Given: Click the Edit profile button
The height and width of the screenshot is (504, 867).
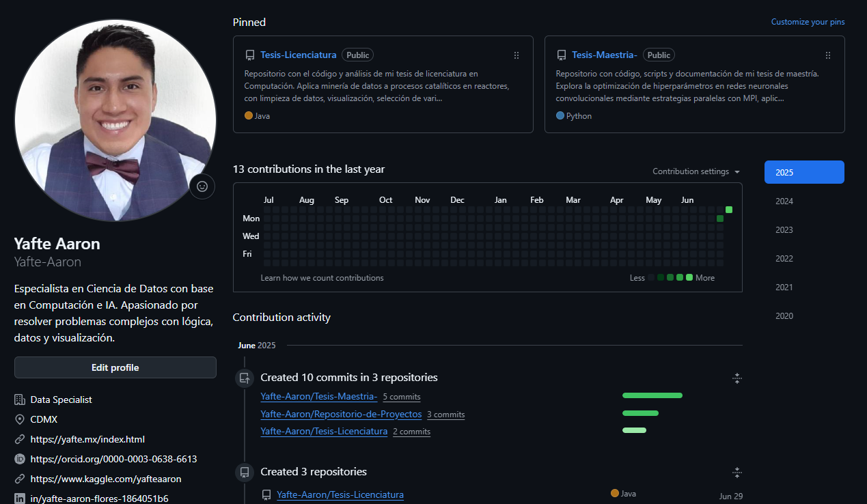Looking at the screenshot, I should 115,367.
